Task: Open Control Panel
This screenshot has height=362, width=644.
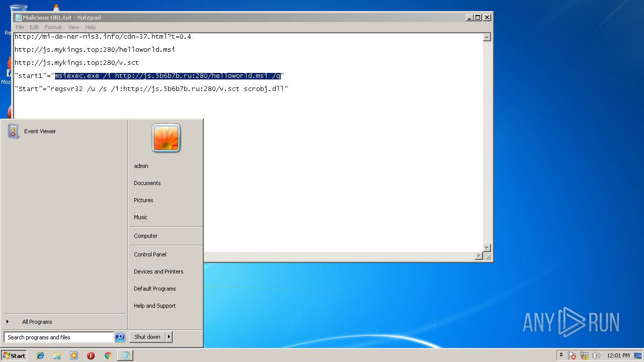Action: pyautogui.click(x=150, y=254)
